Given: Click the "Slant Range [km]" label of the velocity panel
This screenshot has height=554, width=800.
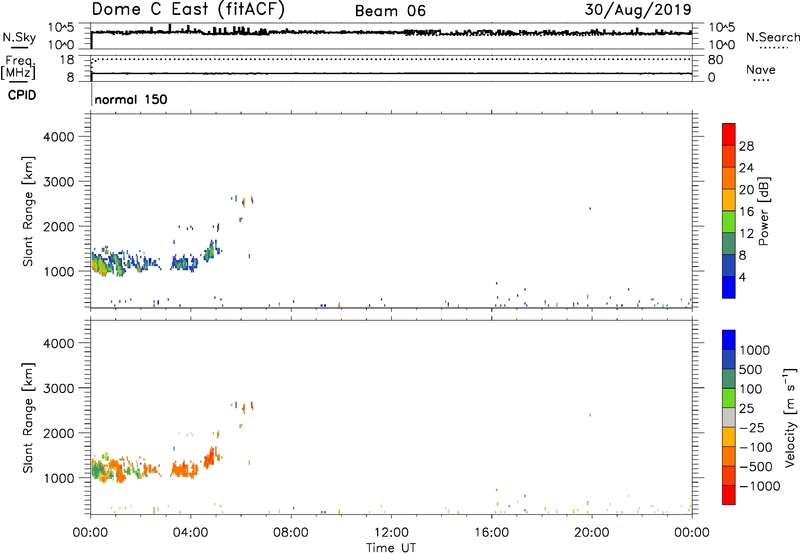Looking at the screenshot, I should pyautogui.click(x=28, y=417).
